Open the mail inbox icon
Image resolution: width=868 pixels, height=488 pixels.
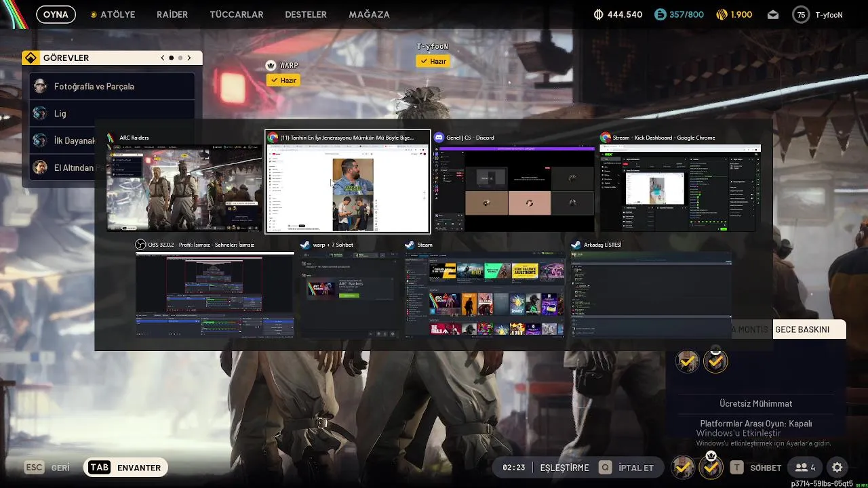click(x=773, y=14)
